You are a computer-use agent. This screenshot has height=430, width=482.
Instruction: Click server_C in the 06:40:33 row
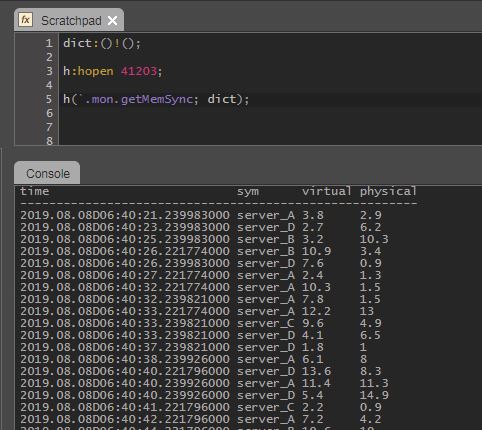[266, 323]
